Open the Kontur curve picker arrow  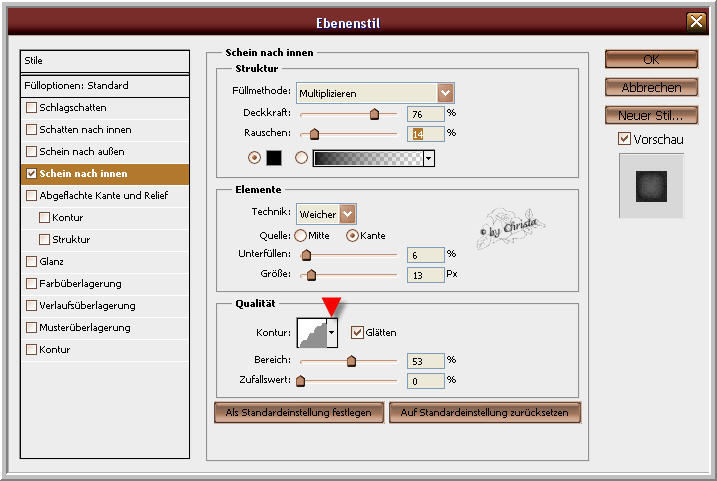pyautogui.click(x=332, y=333)
